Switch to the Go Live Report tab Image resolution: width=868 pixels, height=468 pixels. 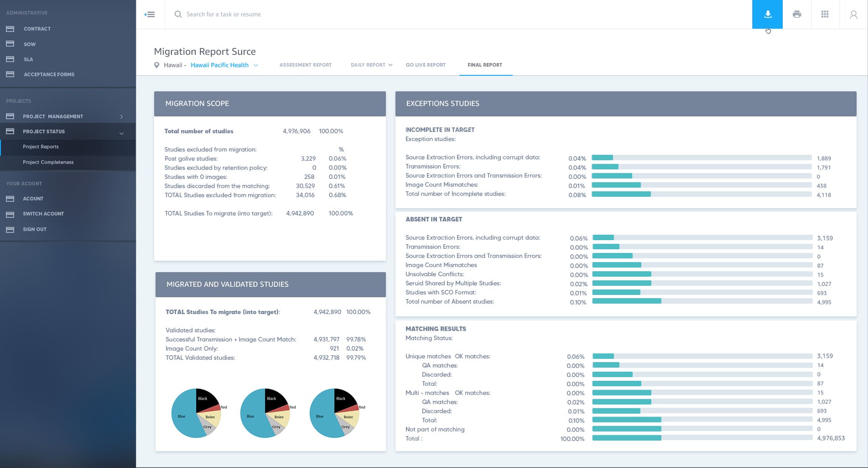coord(426,65)
